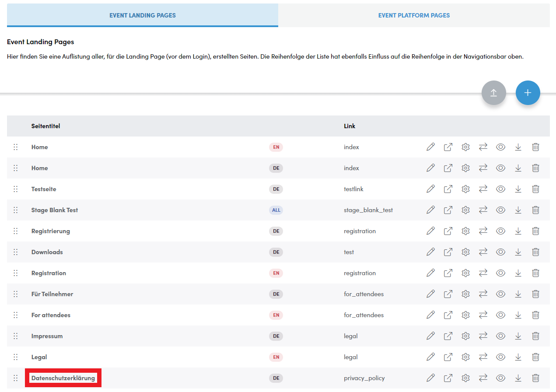Image resolution: width=556 pixels, height=392 pixels.
Task: Click swap arrows icon for Registration EN
Action: pyautogui.click(x=483, y=273)
